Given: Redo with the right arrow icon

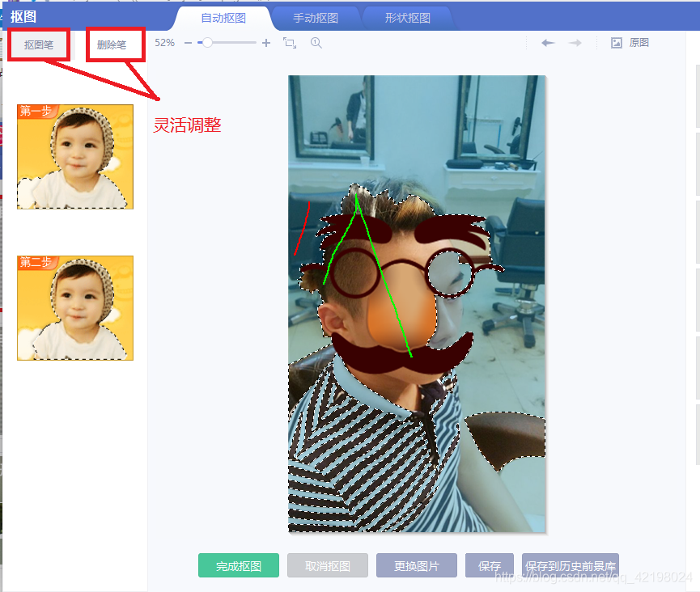Looking at the screenshot, I should click(x=575, y=43).
